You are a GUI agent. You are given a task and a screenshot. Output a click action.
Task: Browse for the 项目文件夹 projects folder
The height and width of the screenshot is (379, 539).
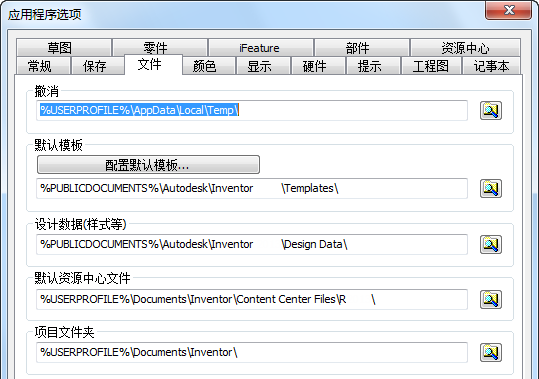(x=491, y=353)
